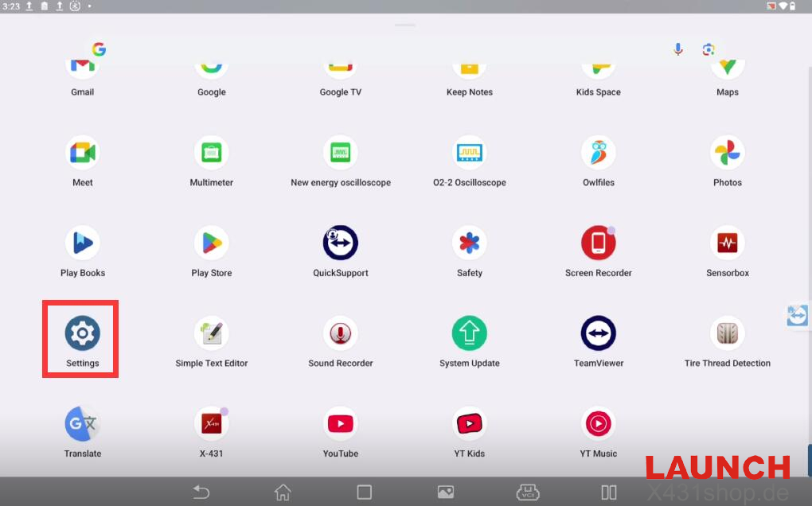Open System Update app
Screen dimensions: 812x506
469,334
